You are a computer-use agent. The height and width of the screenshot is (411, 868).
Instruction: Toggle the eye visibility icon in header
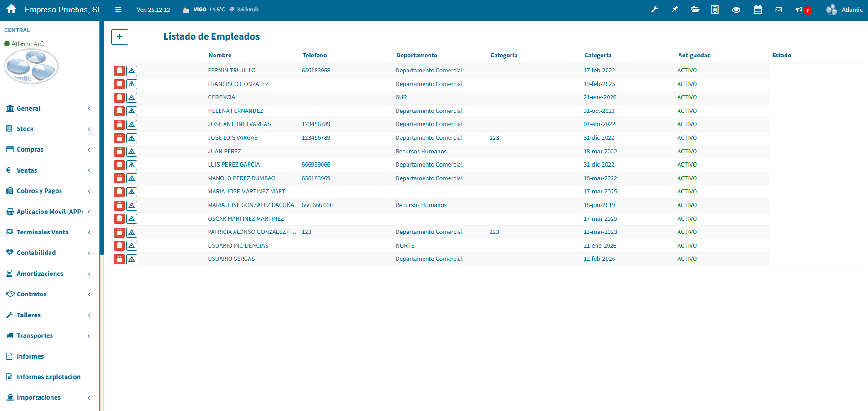(736, 10)
